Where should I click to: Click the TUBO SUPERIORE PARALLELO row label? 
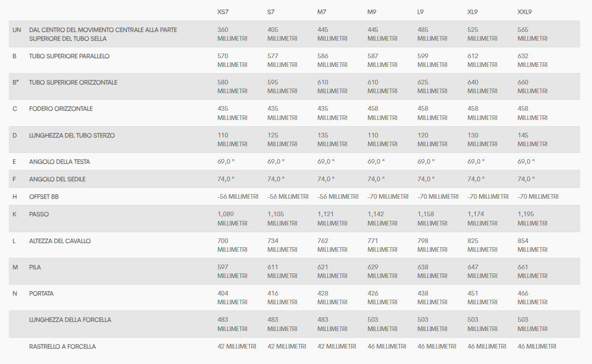tap(69, 56)
